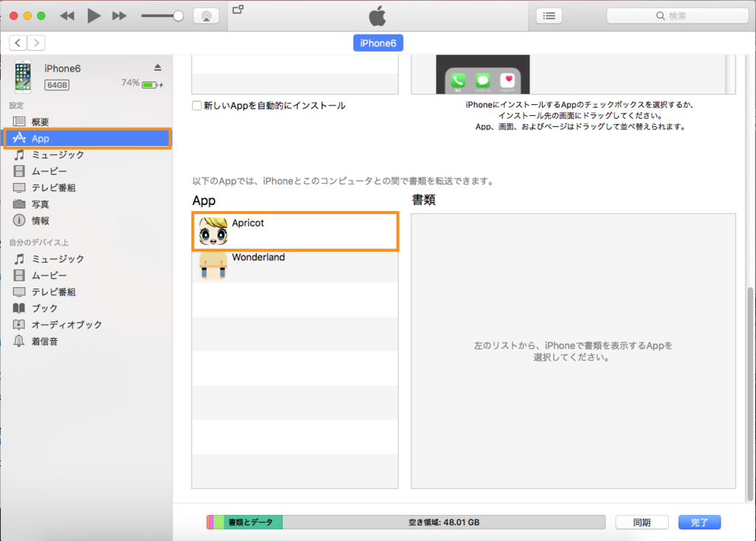Click the Phone icon in home screen preview
The image size is (756, 541).
(x=458, y=80)
